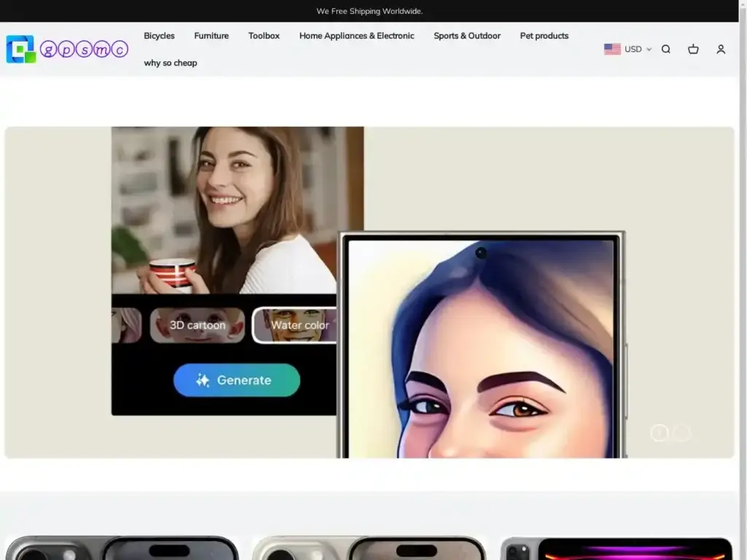Click the gpsmc store logo
Viewport: 747px width, 560px height.
coord(67,50)
